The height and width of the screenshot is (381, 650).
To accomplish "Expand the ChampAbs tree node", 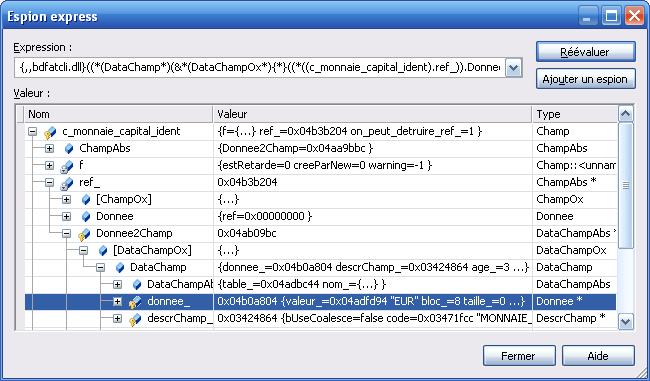I will (x=49, y=148).
